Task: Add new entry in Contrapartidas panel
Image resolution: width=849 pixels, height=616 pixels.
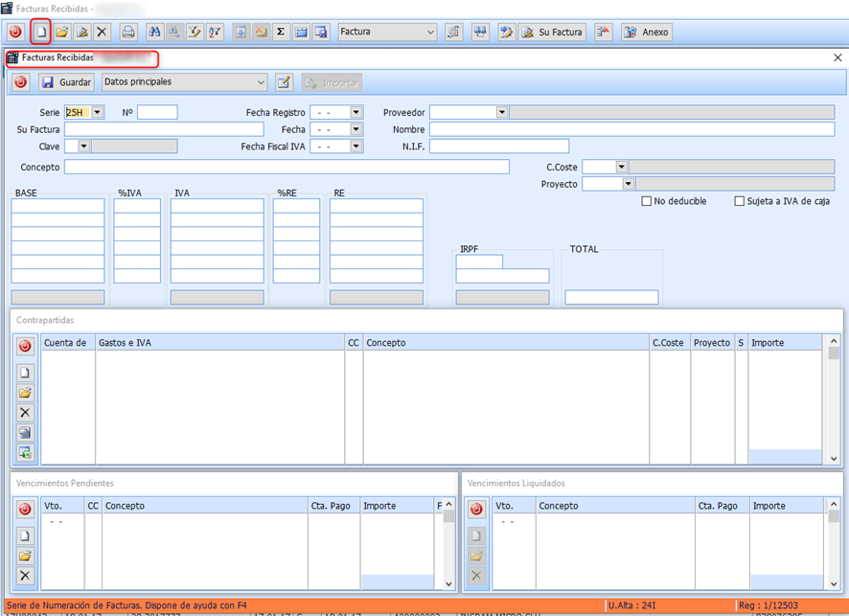Action: (x=26, y=373)
